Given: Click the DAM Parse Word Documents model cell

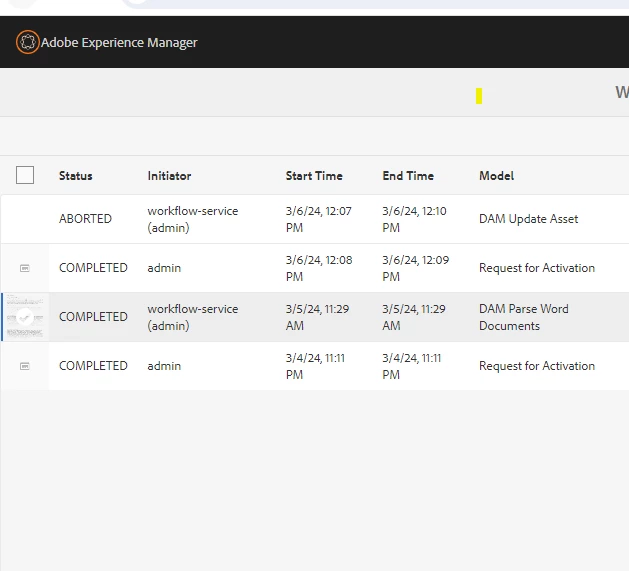Looking at the screenshot, I should (x=523, y=317).
